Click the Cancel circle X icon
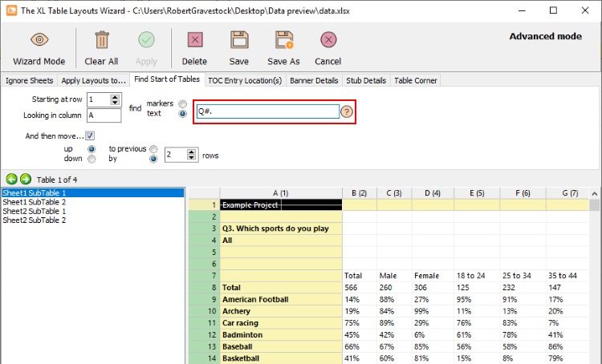The image size is (602, 364). [328, 39]
